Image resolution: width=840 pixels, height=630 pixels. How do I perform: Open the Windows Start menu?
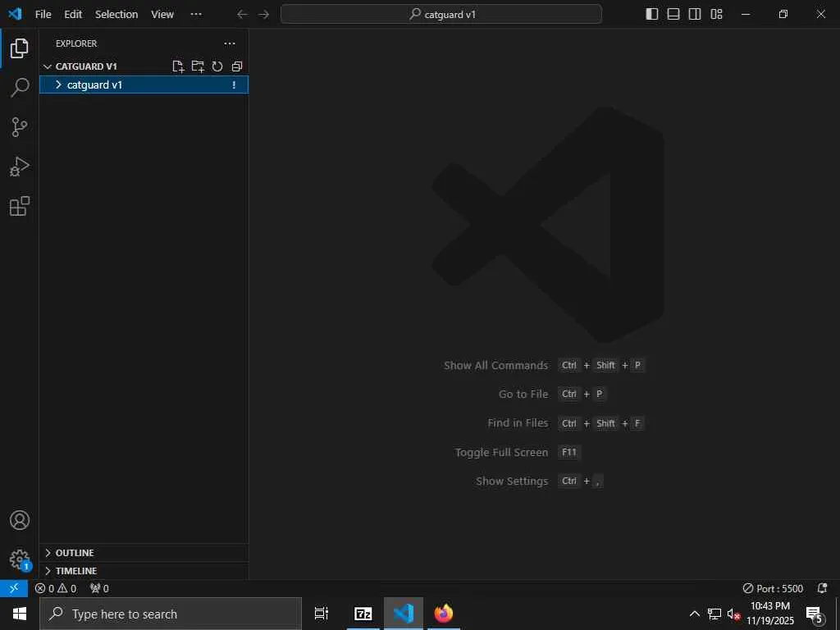click(20, 614)
